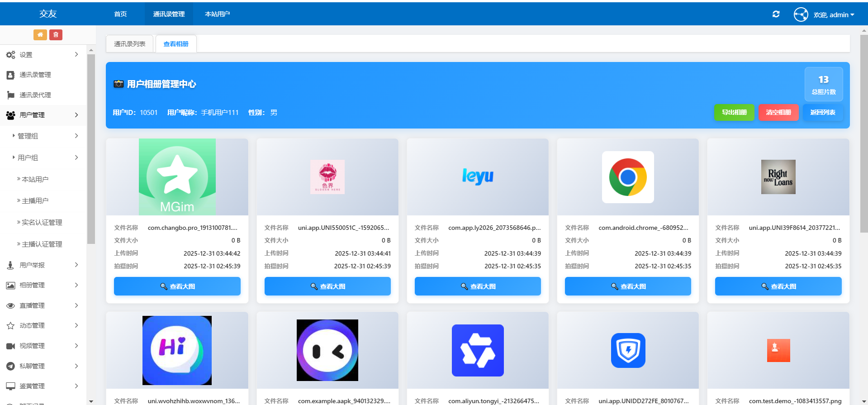Select 实名认证管理 in the sidebar
The image size is (868, 405).
coord(42,223)
